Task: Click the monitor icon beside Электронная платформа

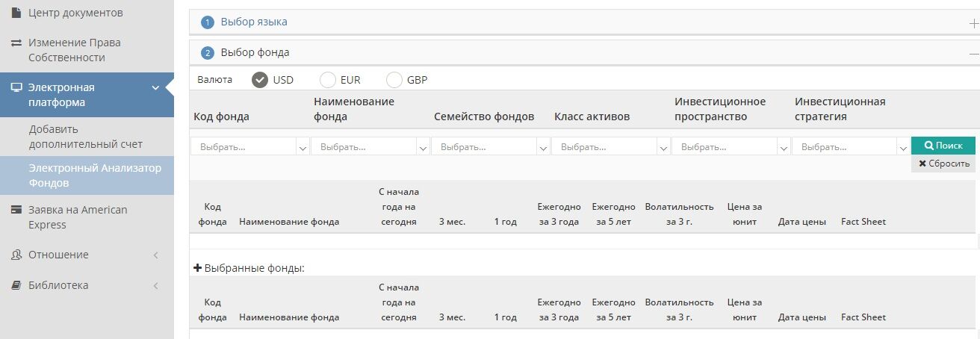Action: coord(16,88)
